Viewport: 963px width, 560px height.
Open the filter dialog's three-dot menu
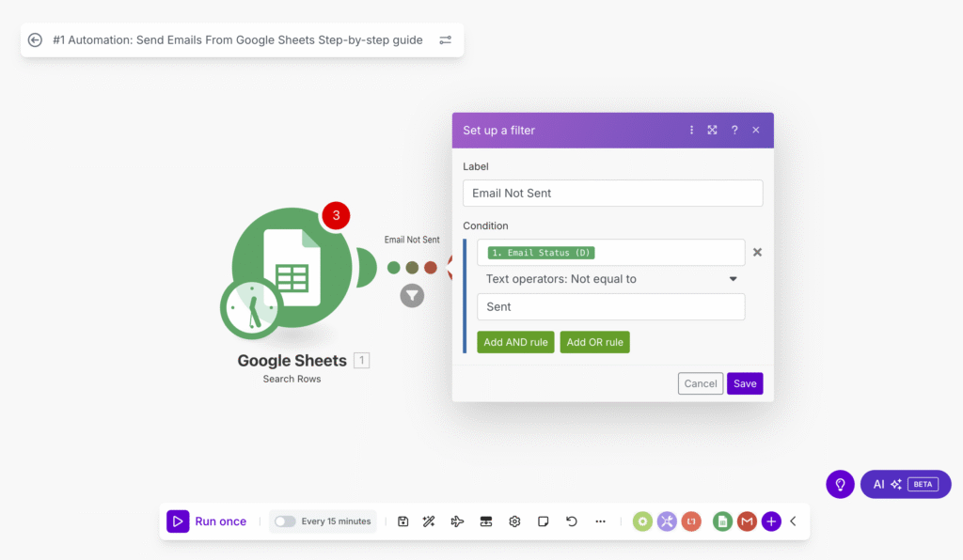(x=691, y=130)
